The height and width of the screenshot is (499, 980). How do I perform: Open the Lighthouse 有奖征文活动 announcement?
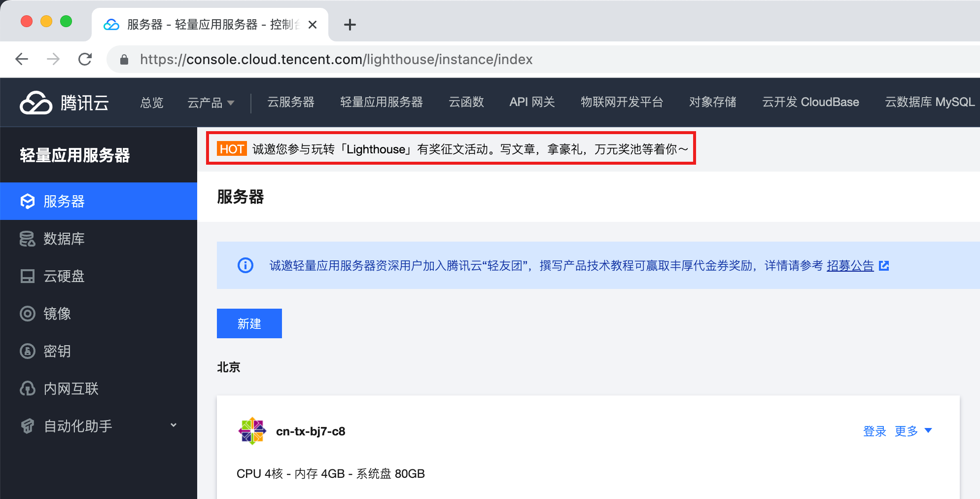[x=470, y=149]
